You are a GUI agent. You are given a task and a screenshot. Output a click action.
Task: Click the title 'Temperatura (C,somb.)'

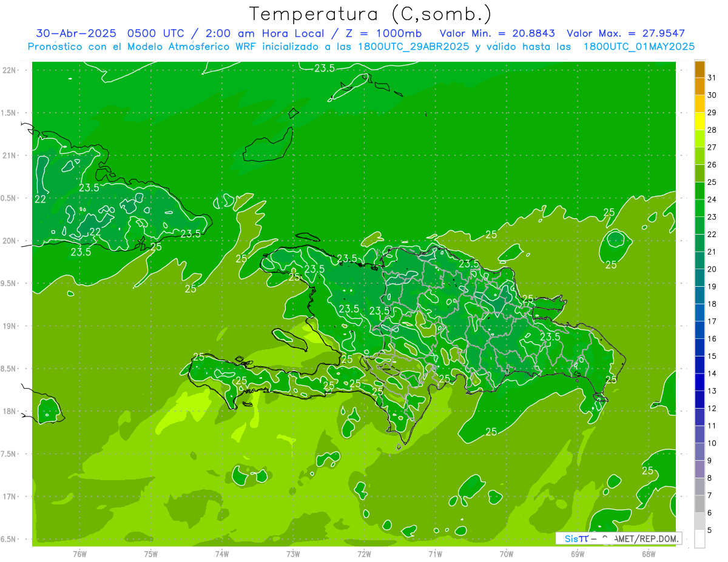point(370,15)
